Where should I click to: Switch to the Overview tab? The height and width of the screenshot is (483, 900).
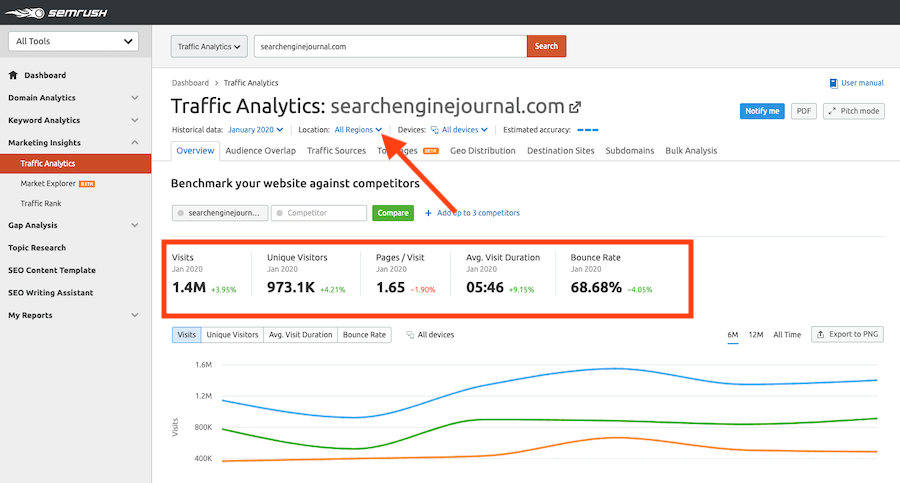point(195,150)
